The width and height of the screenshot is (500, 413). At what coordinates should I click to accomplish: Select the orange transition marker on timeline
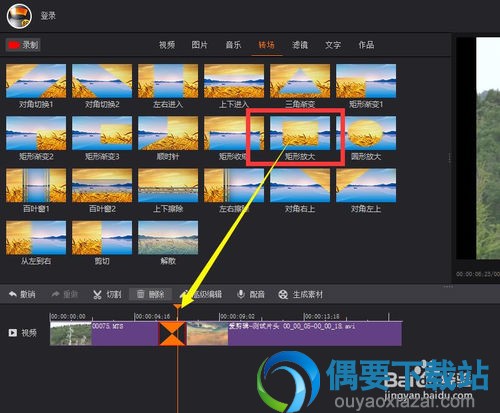pos(172,333)
